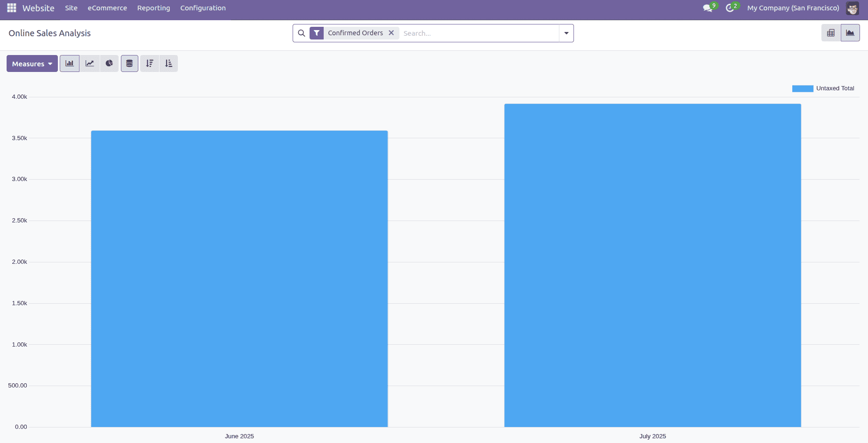Click the June 2025 axis label
This screenshot has width=868, height=443.
coord(239,436)
